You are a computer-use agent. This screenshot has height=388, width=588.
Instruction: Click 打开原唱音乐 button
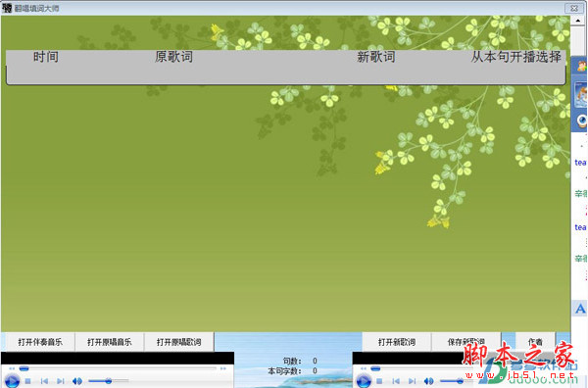point(110,342)
